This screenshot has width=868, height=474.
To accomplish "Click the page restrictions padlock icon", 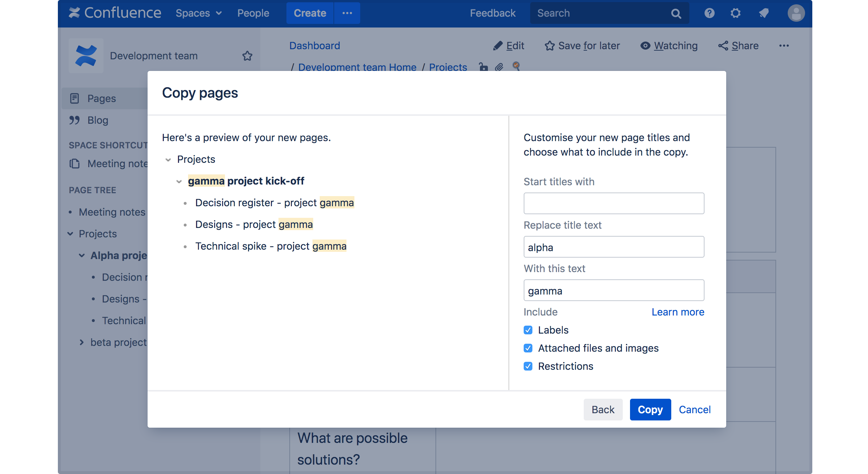I will tap(483, 67).
